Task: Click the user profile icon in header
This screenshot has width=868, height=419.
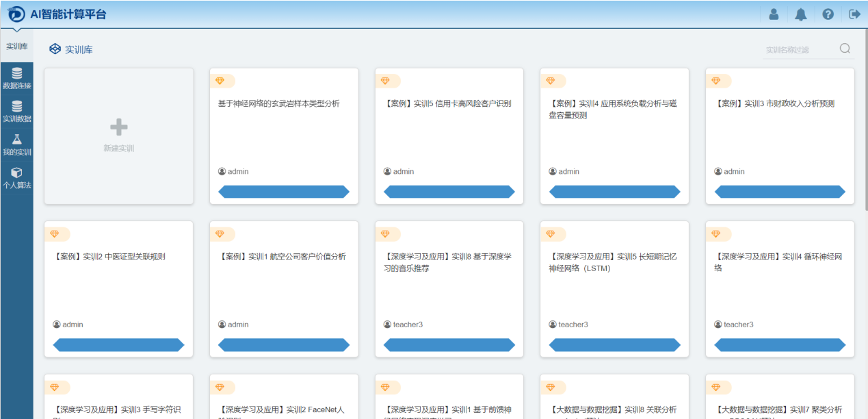Action: click(774, 14)
